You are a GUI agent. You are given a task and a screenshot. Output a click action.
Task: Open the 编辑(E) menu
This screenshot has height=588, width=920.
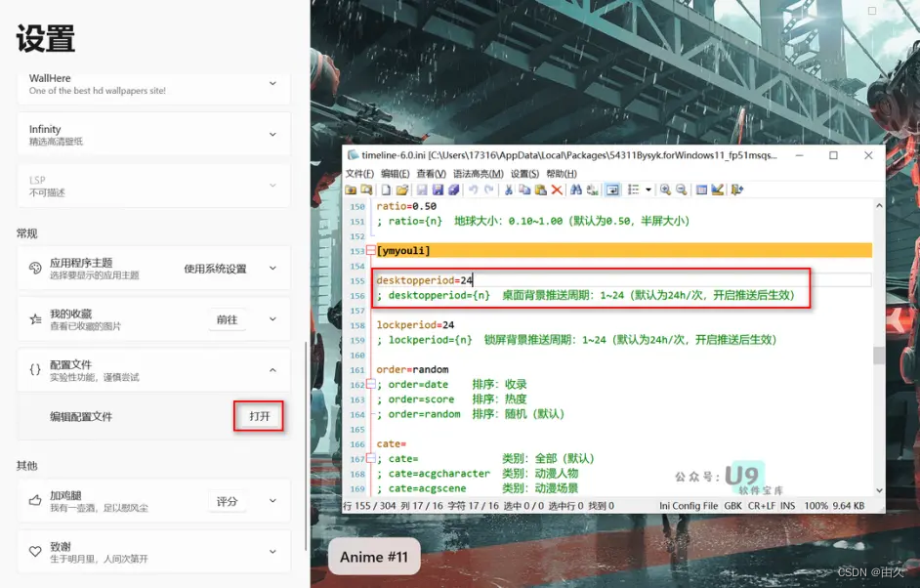(395, 174)
